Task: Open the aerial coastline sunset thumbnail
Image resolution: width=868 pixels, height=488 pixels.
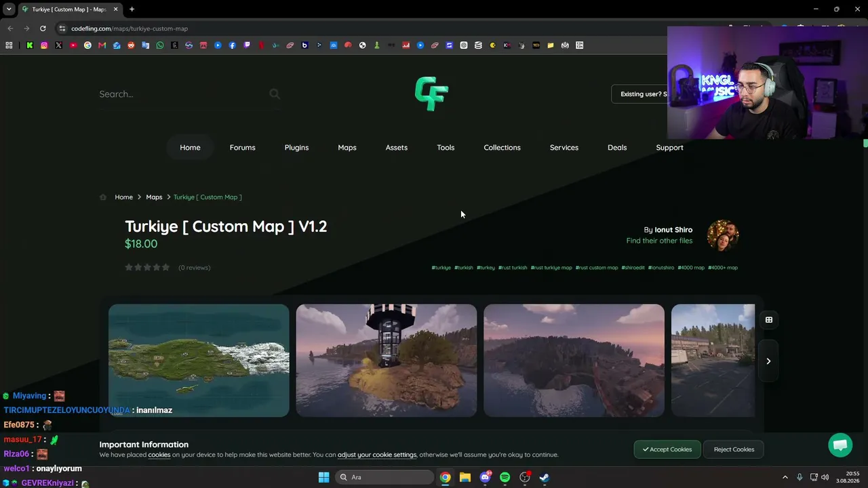Action: [x=574, y=361]
